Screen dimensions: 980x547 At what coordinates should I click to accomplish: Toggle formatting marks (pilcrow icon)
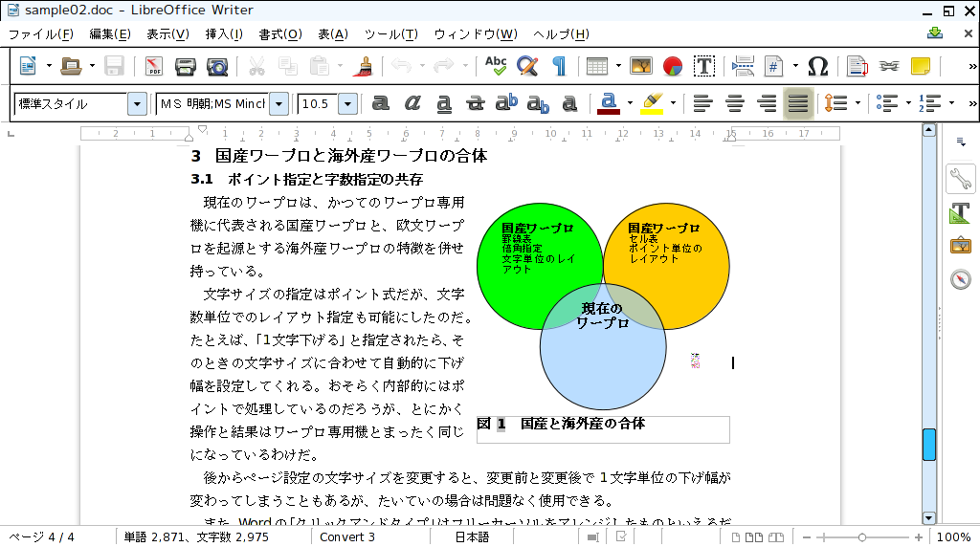point(559,66)
